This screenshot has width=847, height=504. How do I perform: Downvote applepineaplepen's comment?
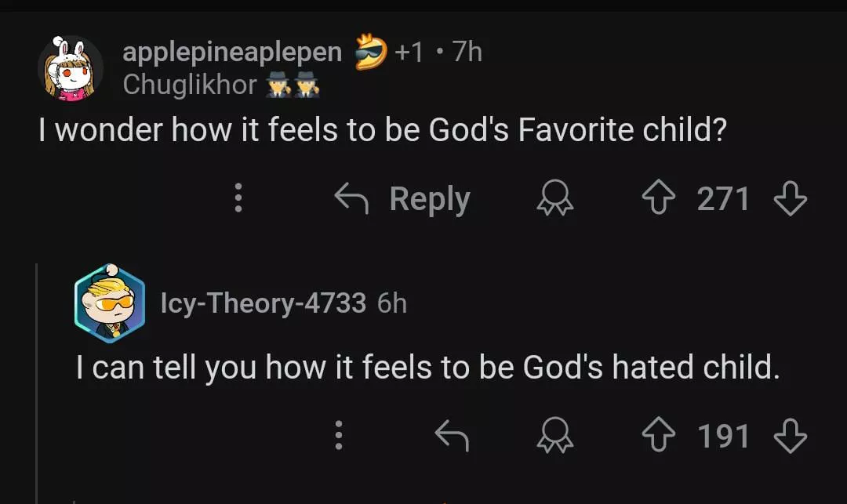790,199
